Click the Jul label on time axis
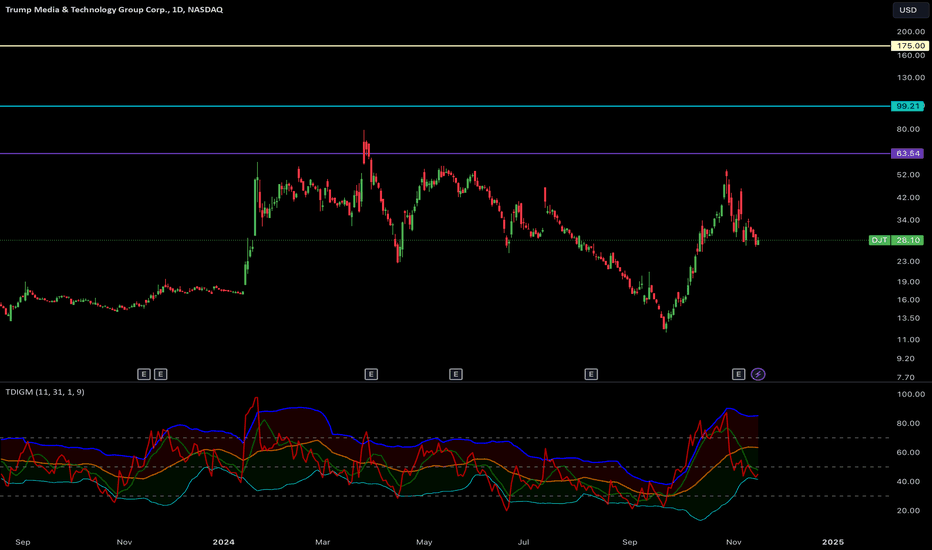Screen dimensions: 932x550 (524, 542)
